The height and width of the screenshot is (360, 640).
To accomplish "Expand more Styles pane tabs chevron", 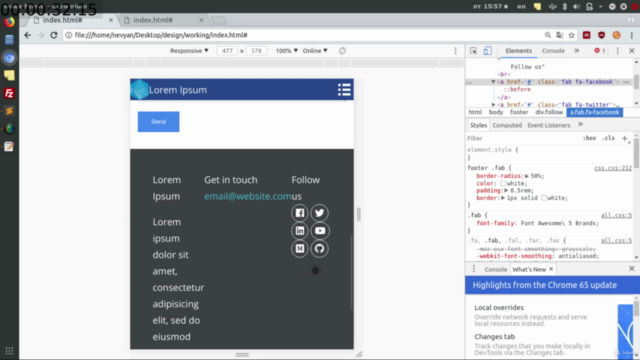I will (x=580, y=124).
